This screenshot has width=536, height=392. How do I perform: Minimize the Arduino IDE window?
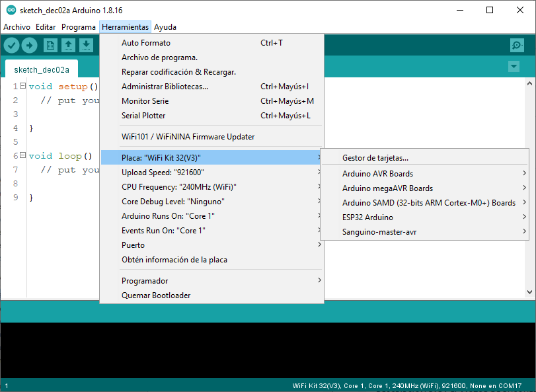click(x=460, y=10)
